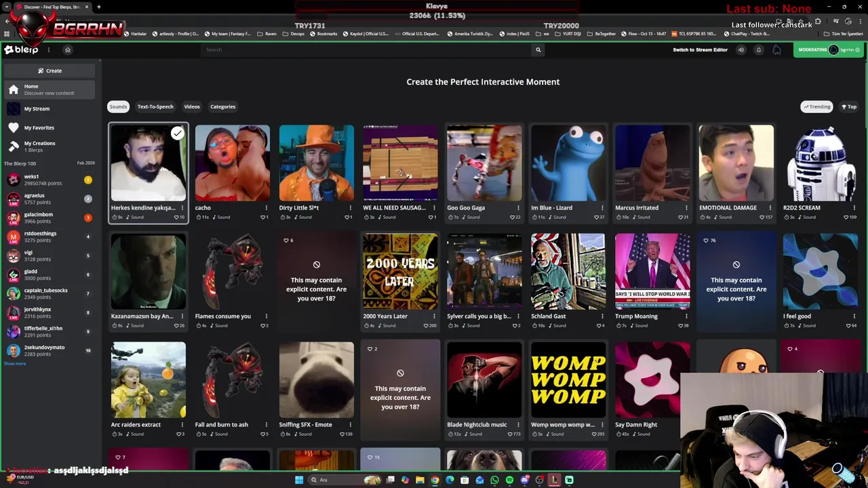Open WhatsApp from the taskbar
Image resolution: width=868 pixels, height=488 pixels.
coord(494,480)
